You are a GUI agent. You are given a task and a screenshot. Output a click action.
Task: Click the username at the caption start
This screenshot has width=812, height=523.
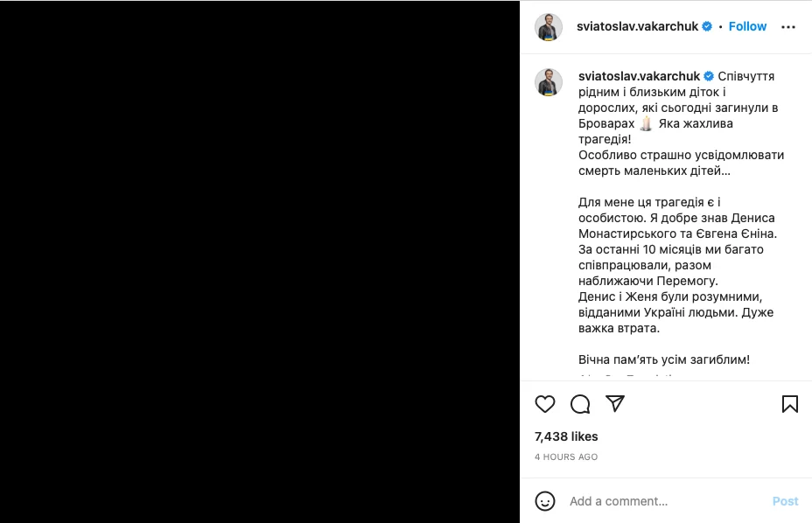639,76
